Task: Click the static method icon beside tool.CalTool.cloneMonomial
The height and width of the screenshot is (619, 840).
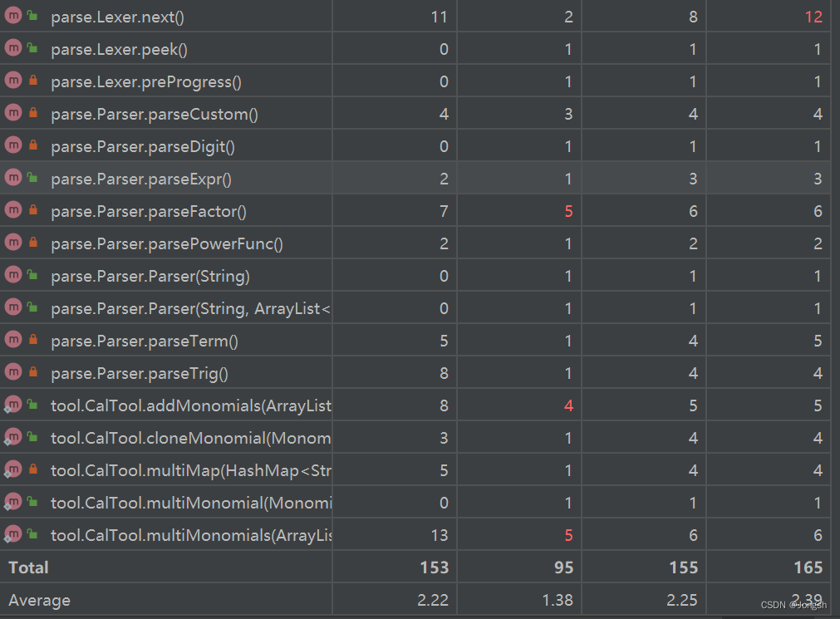Action: (12, 437)
